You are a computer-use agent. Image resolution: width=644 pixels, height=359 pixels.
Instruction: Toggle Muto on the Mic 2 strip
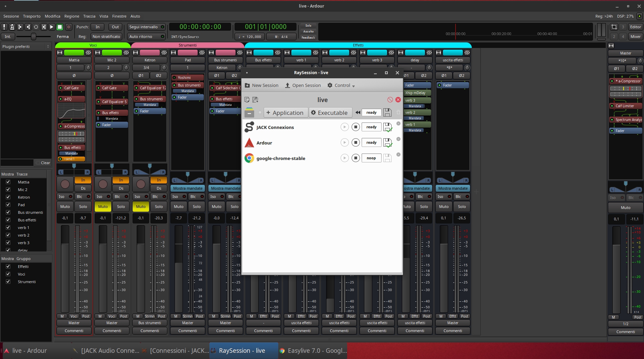[x=103, y=207]
